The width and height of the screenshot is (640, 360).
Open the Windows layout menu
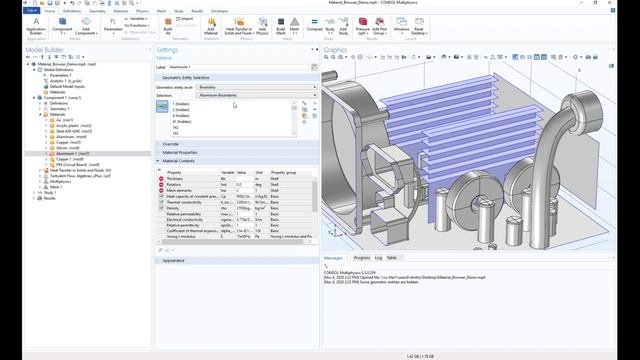click(x=402, y=25)
